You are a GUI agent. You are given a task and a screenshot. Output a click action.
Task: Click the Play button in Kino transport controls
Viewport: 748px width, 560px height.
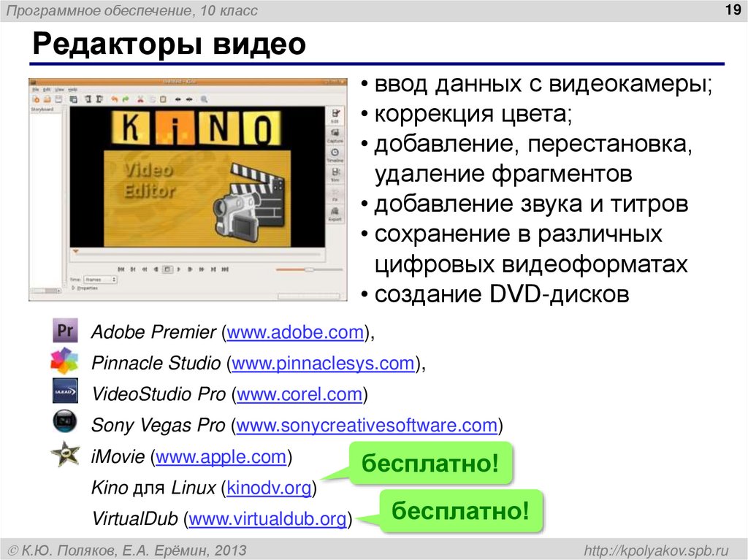[179, 269]
